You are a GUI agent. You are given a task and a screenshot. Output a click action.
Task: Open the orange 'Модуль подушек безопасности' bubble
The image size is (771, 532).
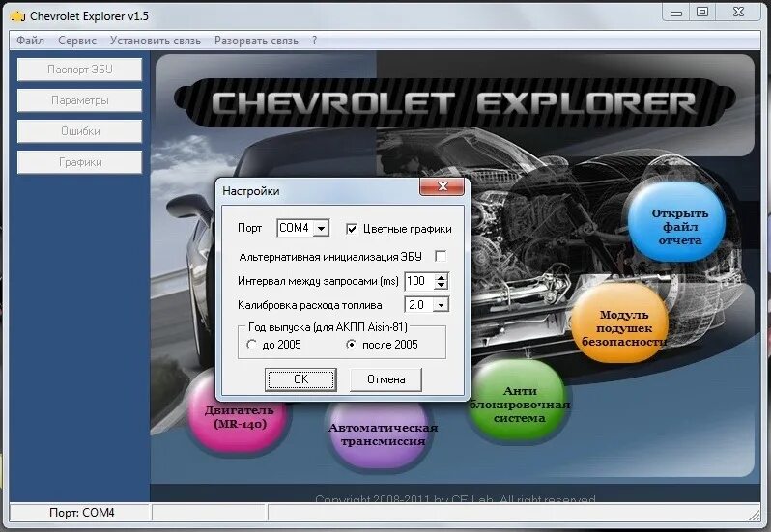pyautogui.click(x=620, y=323)
